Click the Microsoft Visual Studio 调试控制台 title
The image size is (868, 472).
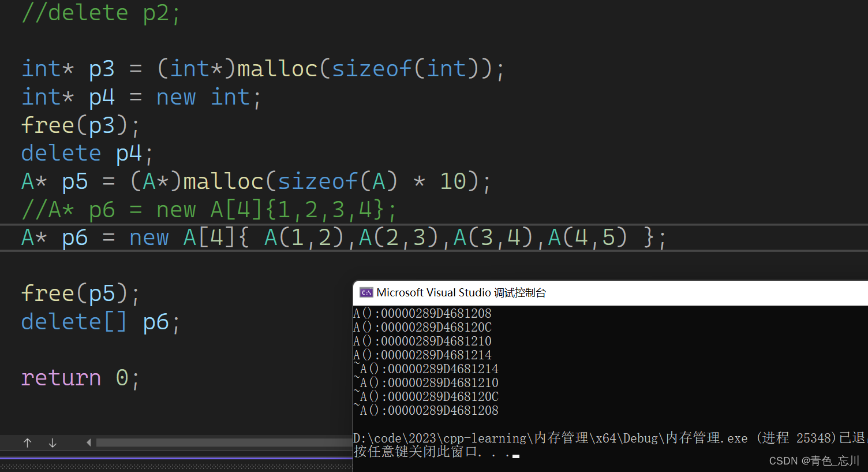461,293
